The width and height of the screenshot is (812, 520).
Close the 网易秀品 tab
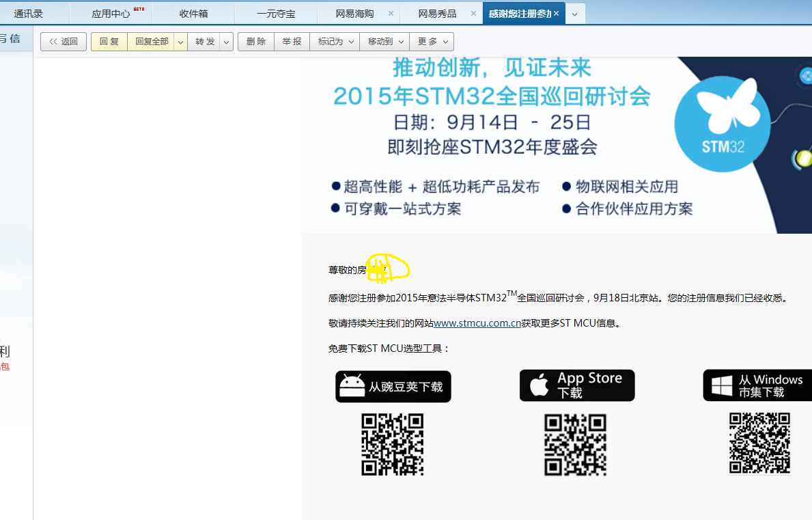coord(473,14)
